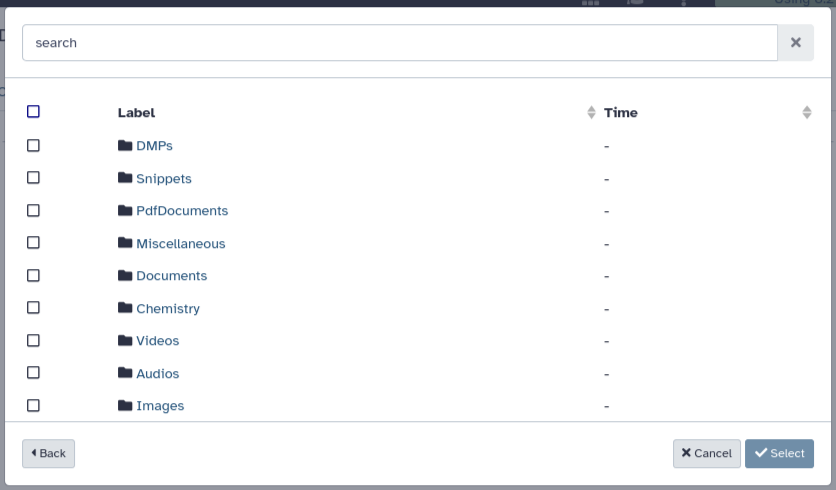Open the Miscellaneous folder link
Image resolution: width=836 pixels, height=490 pixels.
coord(181,244)
